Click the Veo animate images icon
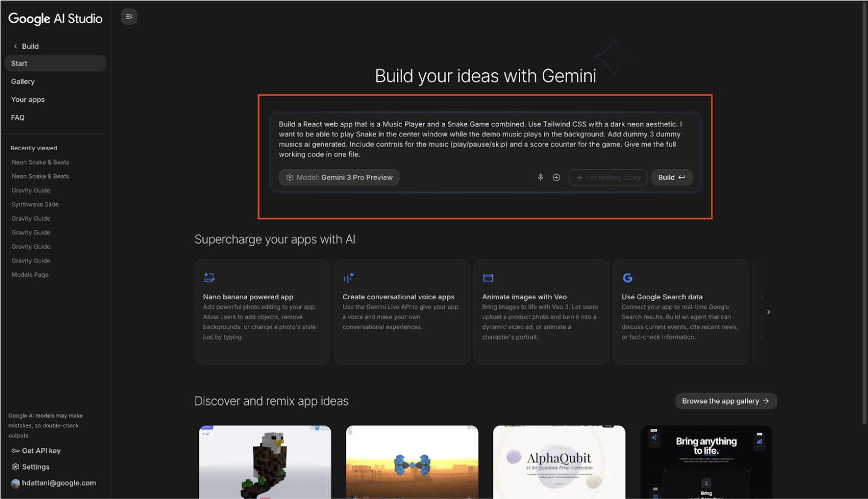 click(488, 278)
